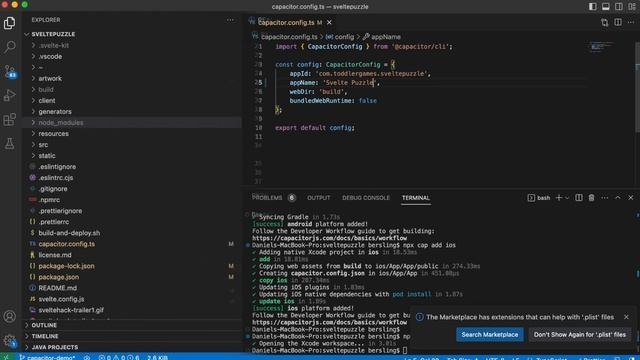The height and width of the screenshot is (360, 640).
Task: Open the Explorer view in activity bar
Action: click(x=9, y=23)
